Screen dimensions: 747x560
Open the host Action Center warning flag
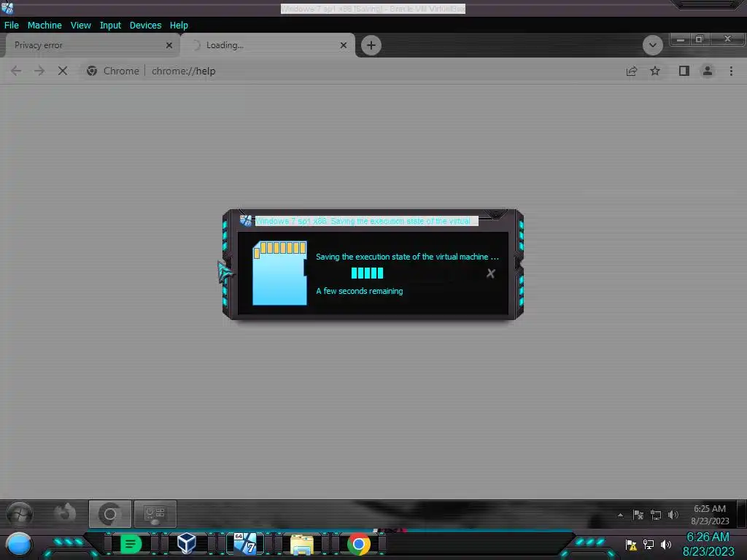631,544
